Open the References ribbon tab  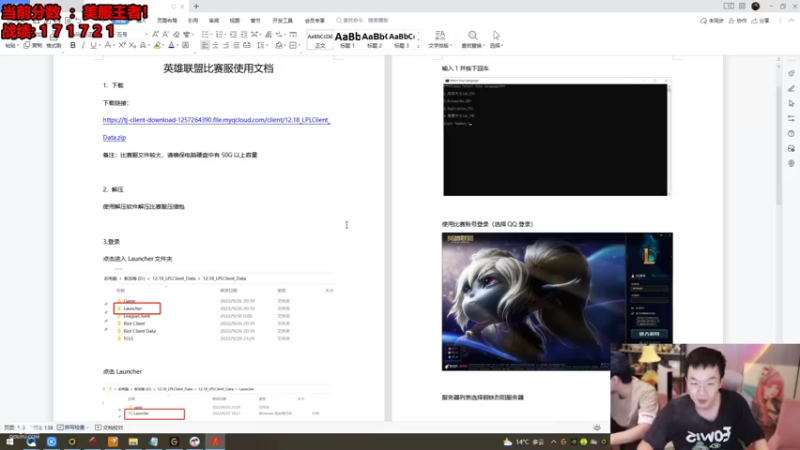[x=192, y=20]
